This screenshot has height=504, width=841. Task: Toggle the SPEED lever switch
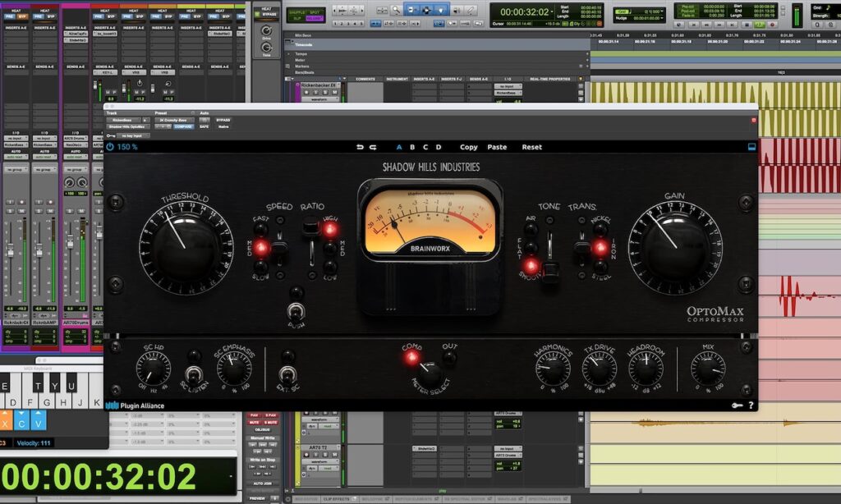point(279,248)
